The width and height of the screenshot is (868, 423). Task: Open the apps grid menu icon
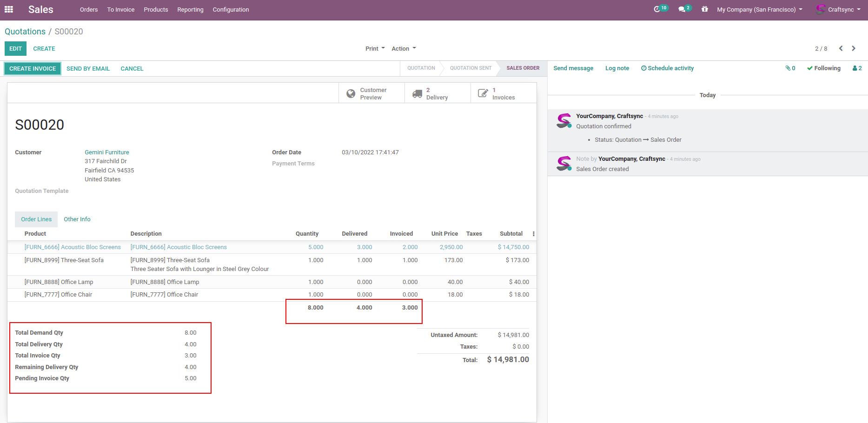(x=9, y=9)
